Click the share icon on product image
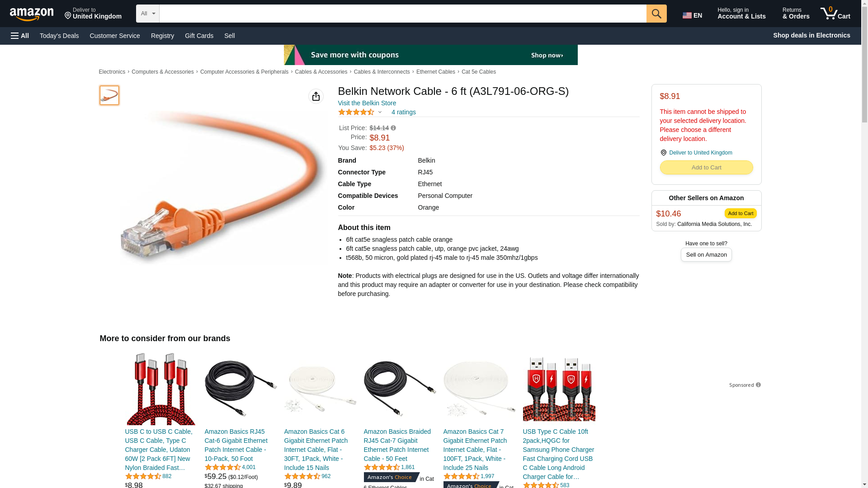This screenshot has height=488, width=868. [x=316, y=96]
